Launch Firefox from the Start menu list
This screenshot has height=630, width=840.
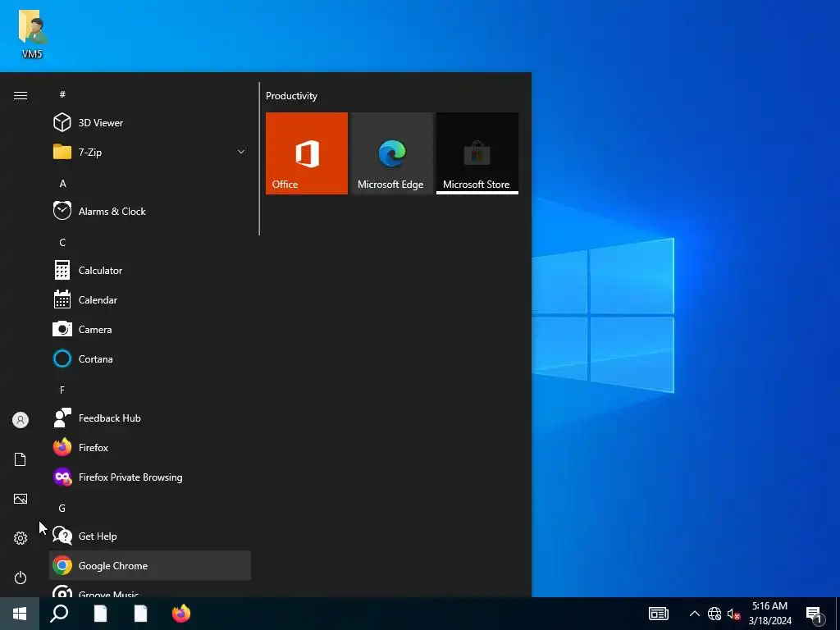tap(150, 447)
